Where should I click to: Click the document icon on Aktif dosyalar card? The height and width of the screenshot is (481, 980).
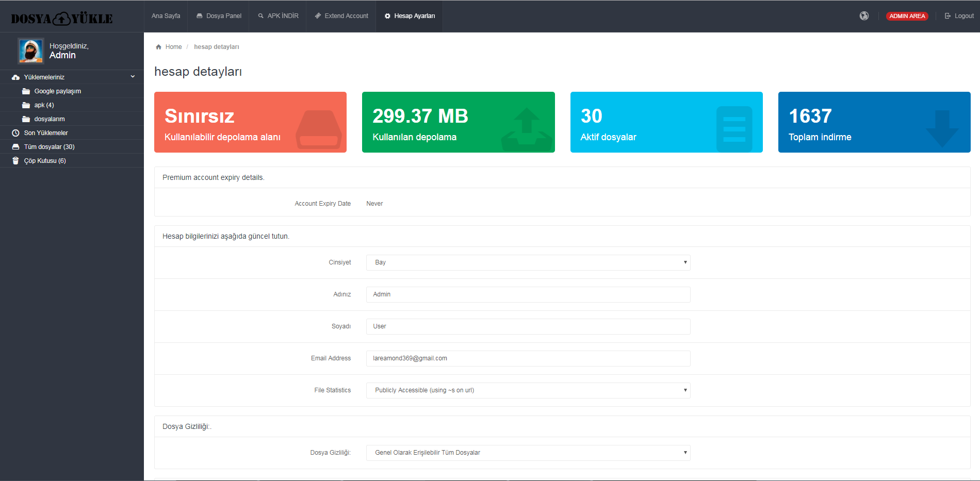coord(734,129)
